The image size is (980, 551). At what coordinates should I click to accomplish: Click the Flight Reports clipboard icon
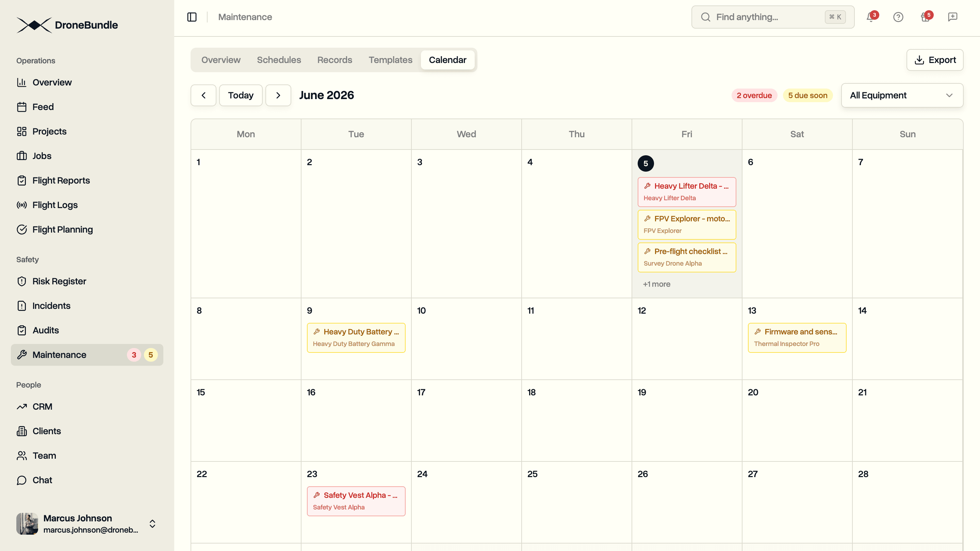(x=22, y=180)
